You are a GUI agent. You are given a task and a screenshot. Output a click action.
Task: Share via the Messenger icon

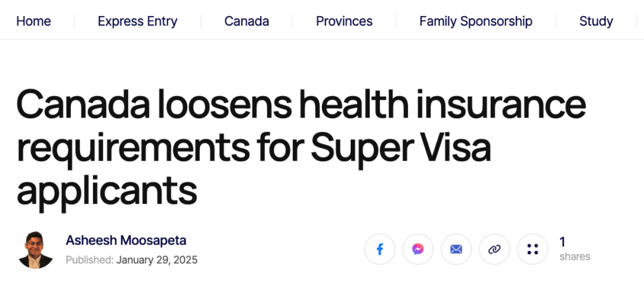coord(418,249)
